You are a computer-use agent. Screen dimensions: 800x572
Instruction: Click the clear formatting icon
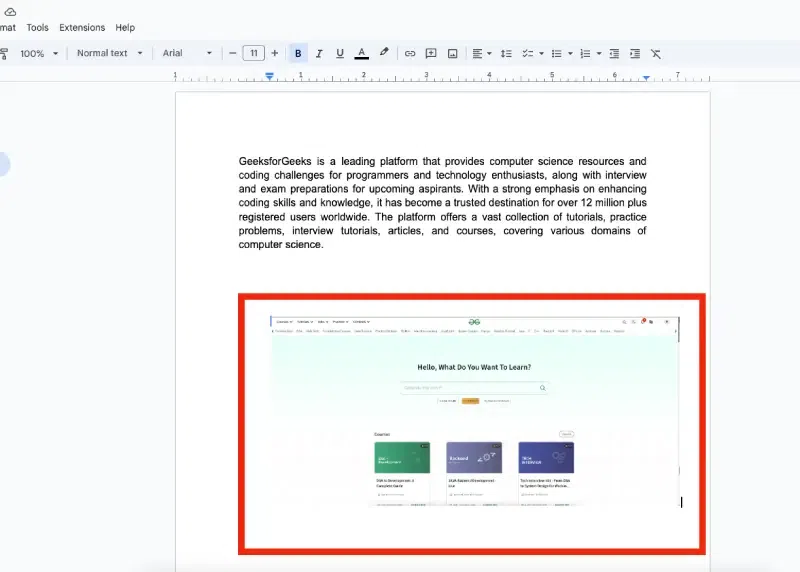click(x=656, y=53)
